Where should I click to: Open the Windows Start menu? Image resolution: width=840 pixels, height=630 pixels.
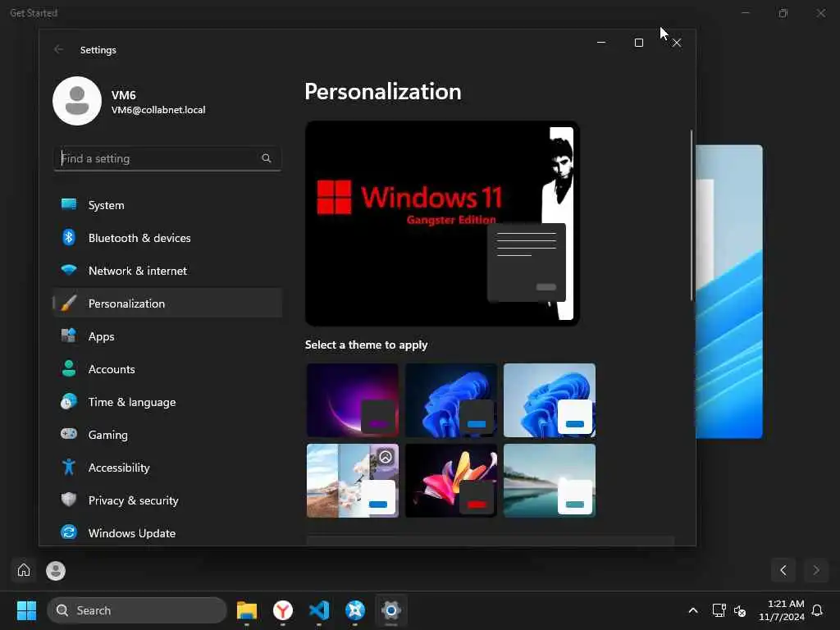(x=27, y=610)
